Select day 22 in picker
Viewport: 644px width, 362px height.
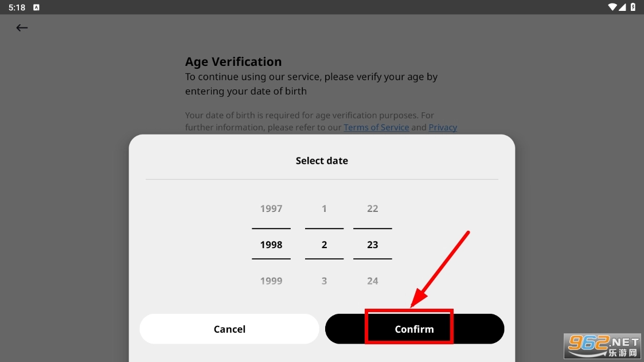373,208
